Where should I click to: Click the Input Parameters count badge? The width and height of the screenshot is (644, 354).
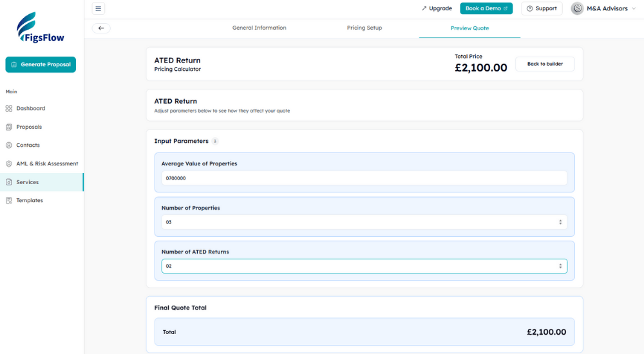(215, 141)
